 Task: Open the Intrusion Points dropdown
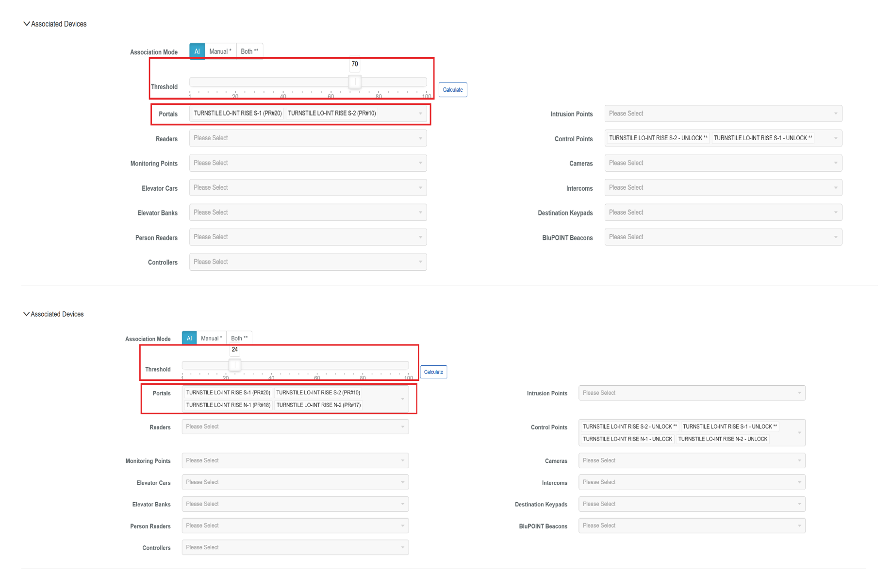[723, 113]
